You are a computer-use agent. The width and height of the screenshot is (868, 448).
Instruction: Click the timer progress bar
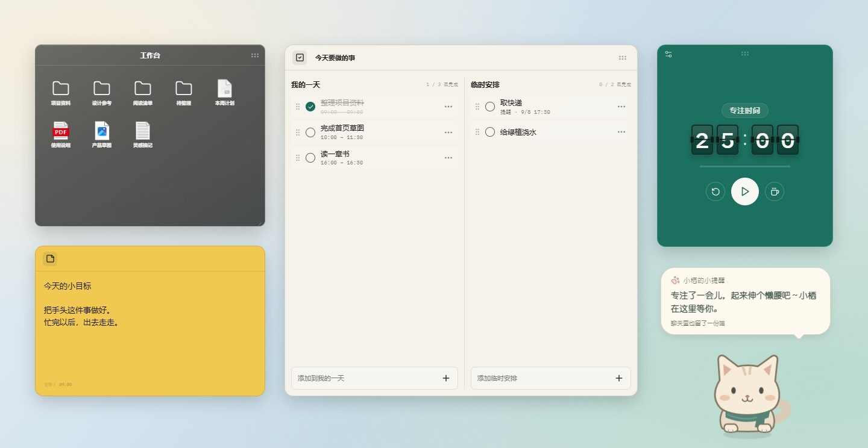coord(745,166)
